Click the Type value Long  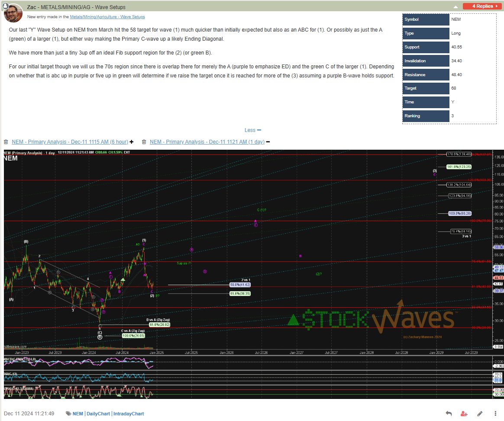(456, 33)
